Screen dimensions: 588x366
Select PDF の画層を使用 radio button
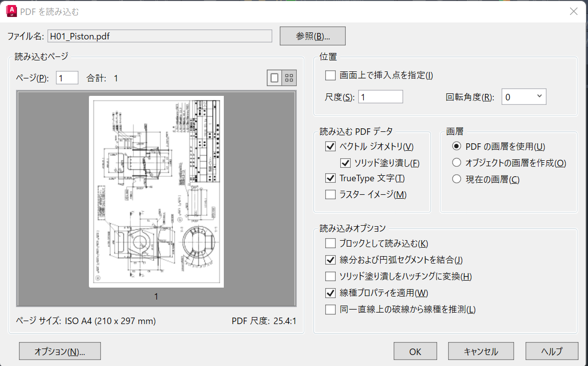(456, 146)
